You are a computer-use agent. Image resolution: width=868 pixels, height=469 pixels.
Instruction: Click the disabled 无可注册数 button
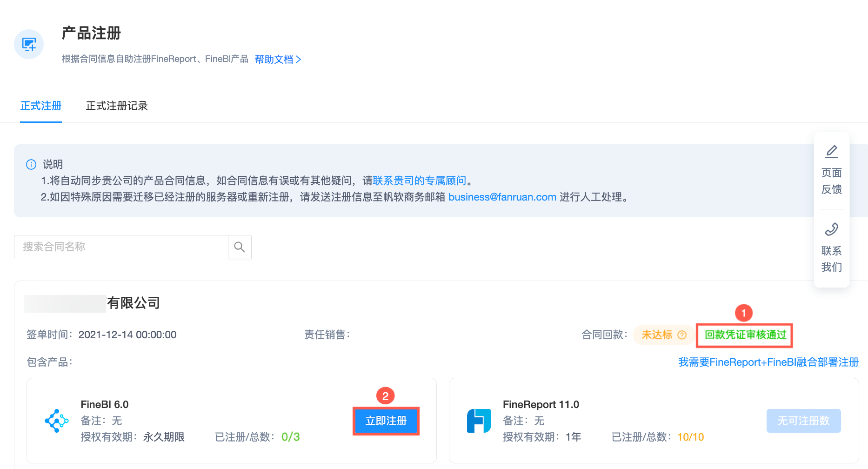803,421
